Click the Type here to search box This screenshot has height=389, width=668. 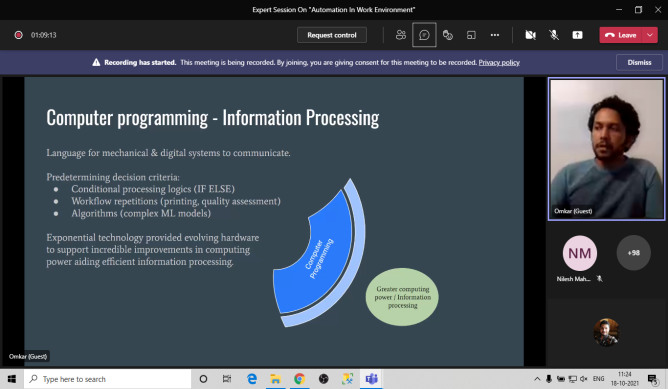tap(107, 379)
